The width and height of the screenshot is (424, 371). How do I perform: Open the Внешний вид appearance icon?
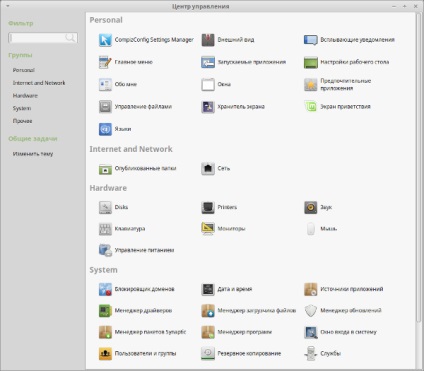coord(208,40)
